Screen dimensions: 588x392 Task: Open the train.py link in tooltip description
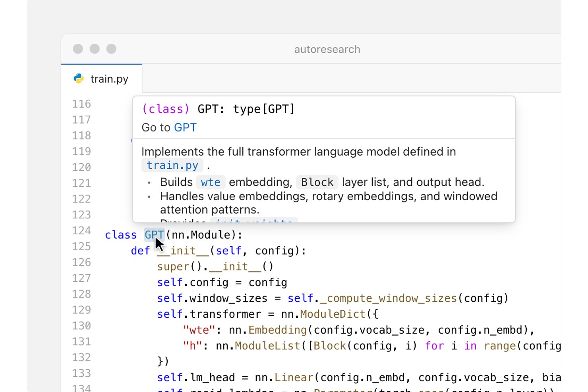tap(172, 165)
